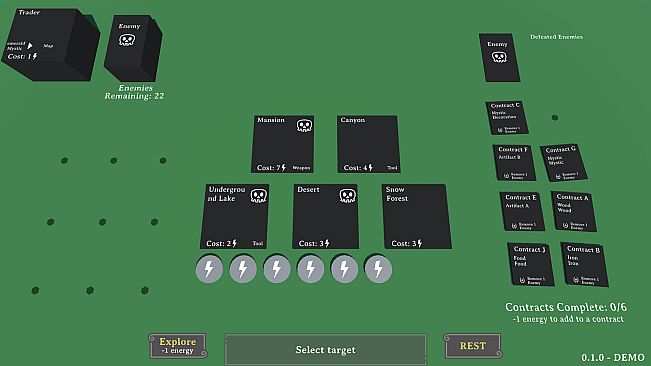Click the Wood requirement on Contract A
The height and width of the screenshot is (366, 651).
tap(564, 207)
